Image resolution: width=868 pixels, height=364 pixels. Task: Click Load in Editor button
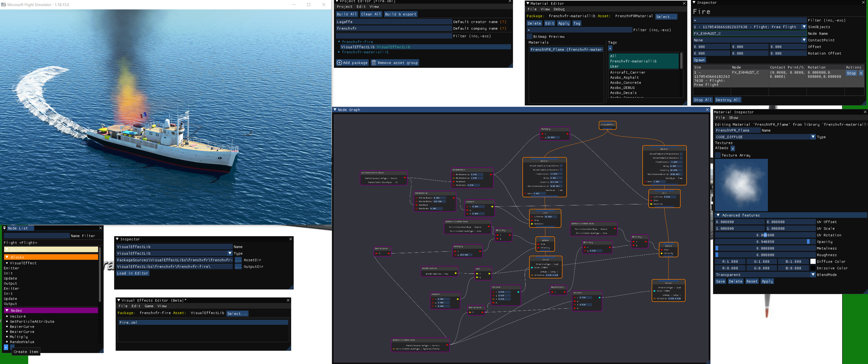pos(132,273)
